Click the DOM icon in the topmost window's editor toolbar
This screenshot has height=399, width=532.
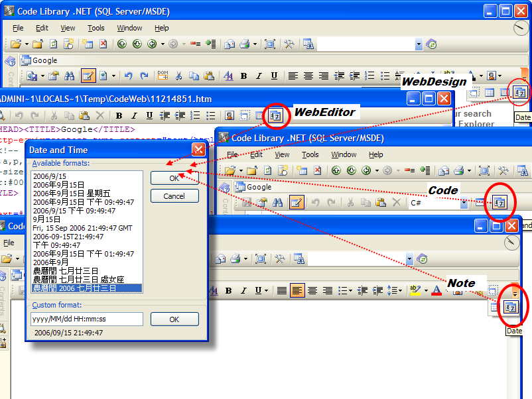pyautogui.click(x=163, y=76)
